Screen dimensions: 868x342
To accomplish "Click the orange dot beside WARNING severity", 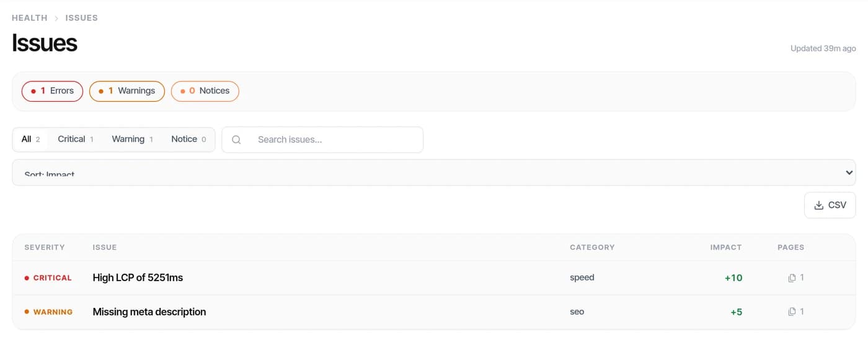I will [x=27, y=312].
